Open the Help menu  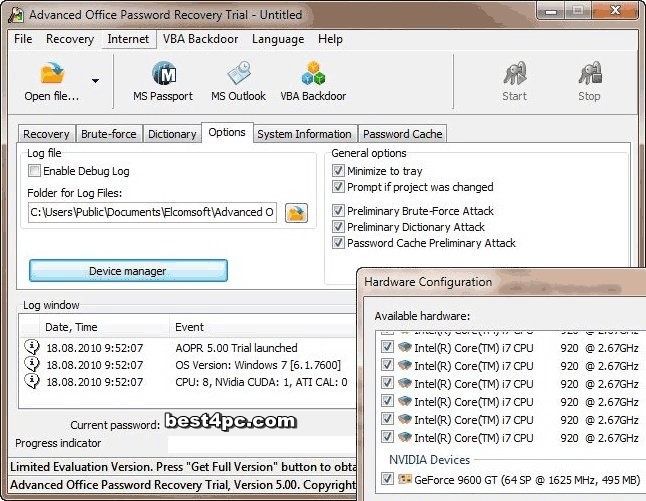click(x=330, y=39)
